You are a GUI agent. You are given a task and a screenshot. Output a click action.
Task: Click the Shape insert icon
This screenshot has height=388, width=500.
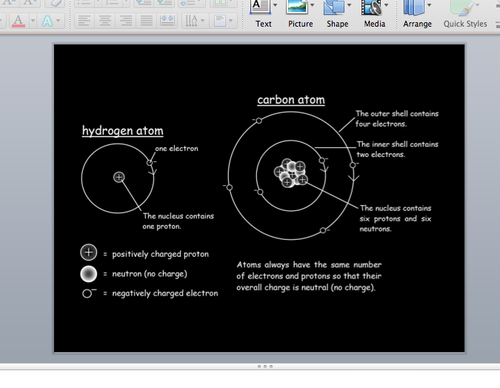point(334,7)
